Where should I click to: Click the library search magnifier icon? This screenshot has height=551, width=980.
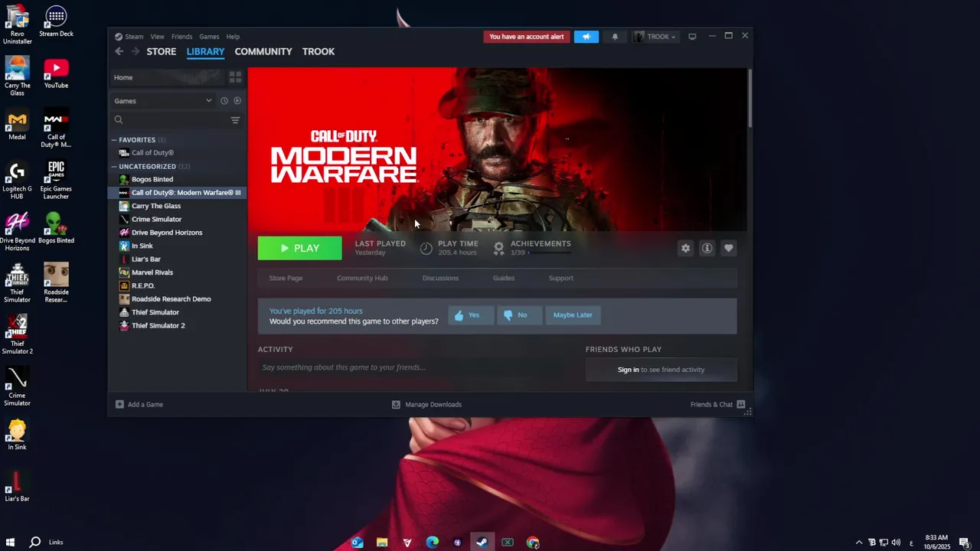click(x=119, y=120)
